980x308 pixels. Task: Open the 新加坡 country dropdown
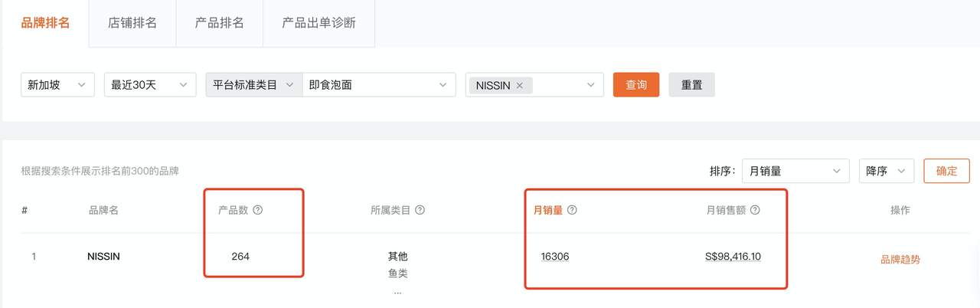(x=57, y=85)
